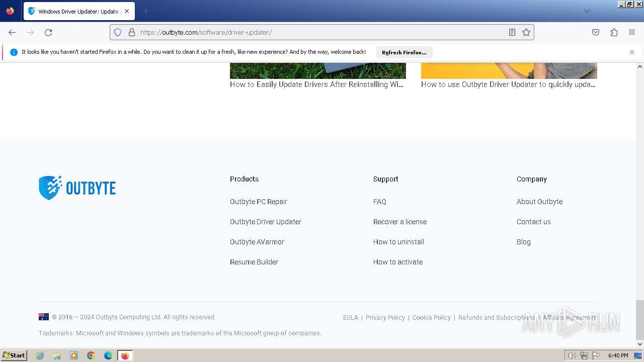
Task: Click the grass laptop article thumbnail
Action: [x=318, y=71]
